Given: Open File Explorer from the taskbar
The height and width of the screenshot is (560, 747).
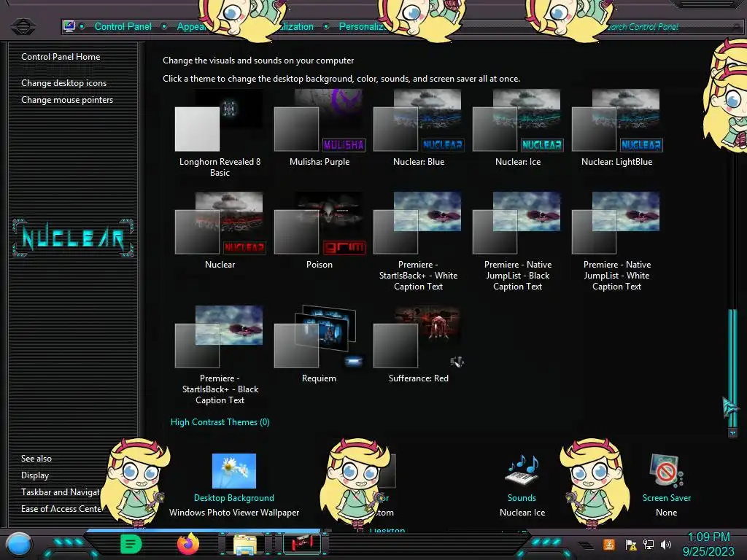Looking at the screenshot, I should click(x=245, y=545).
